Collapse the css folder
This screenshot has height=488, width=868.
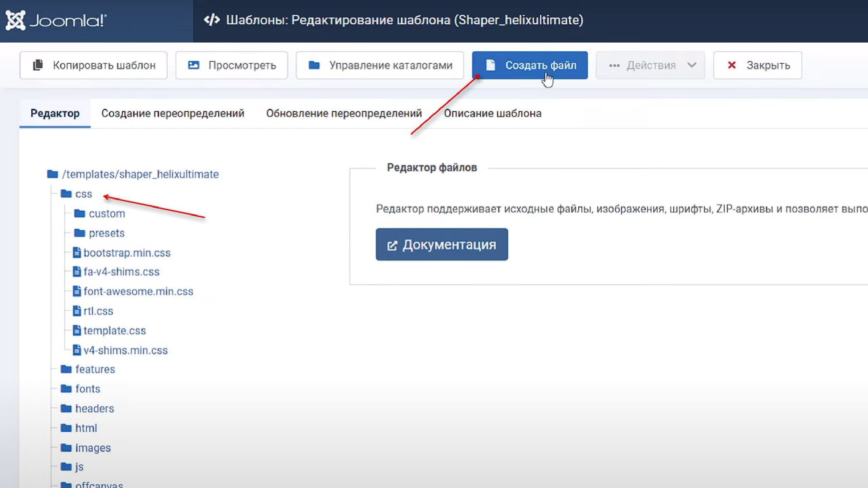[x=84, y=194]
